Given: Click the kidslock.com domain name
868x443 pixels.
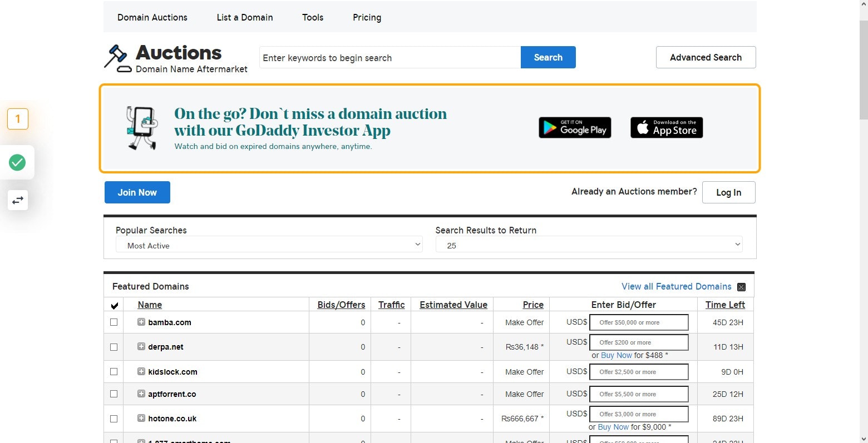Looking at the screenshot, I should [172, 372].
